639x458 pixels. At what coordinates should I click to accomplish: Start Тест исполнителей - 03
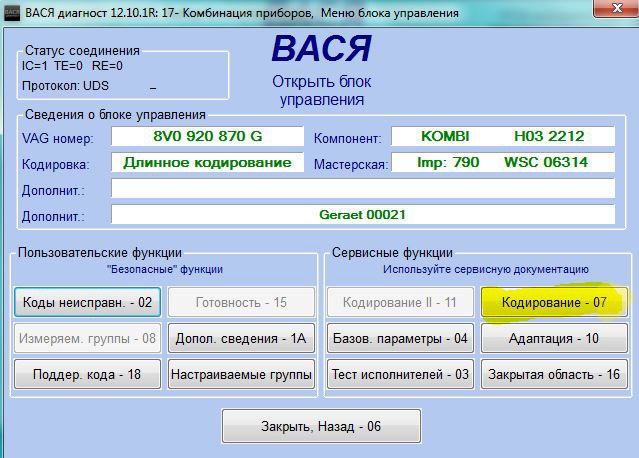(400, 374)
